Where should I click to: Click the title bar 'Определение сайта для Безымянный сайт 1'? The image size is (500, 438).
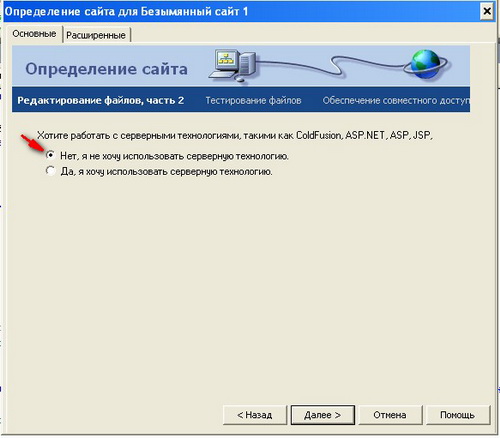click(126, 11)
